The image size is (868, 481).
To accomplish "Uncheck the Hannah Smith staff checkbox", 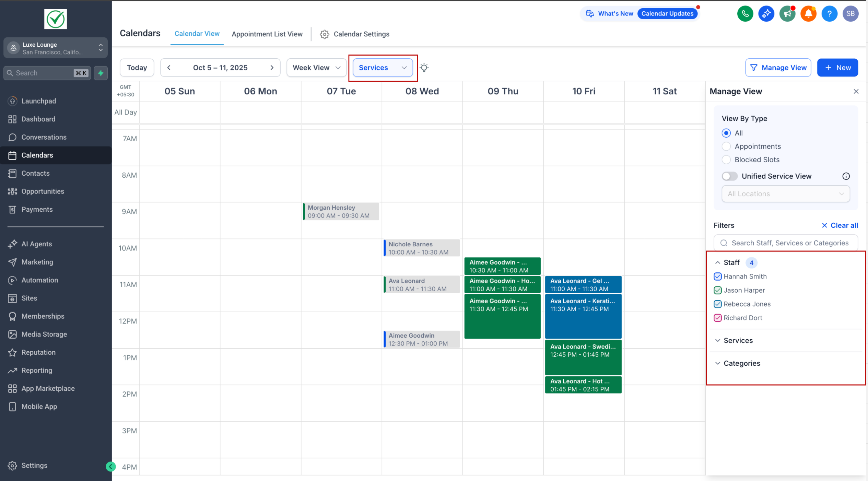I will pos(717,277).
